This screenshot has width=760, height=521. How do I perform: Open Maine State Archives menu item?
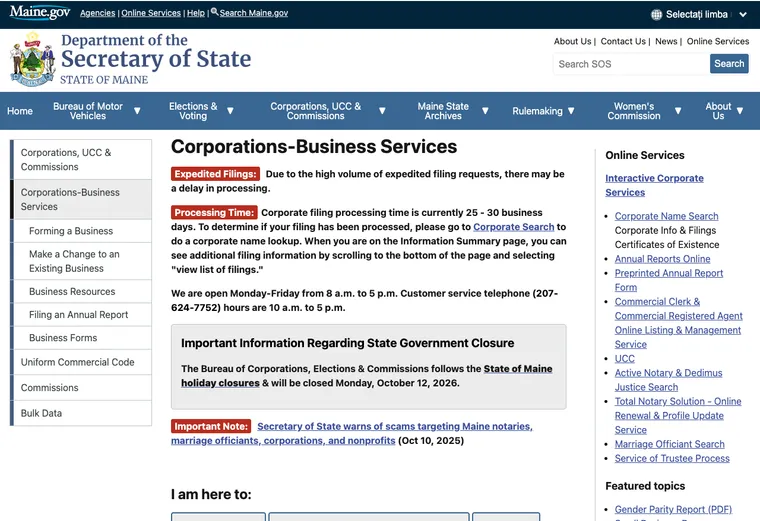click(443, 111)
